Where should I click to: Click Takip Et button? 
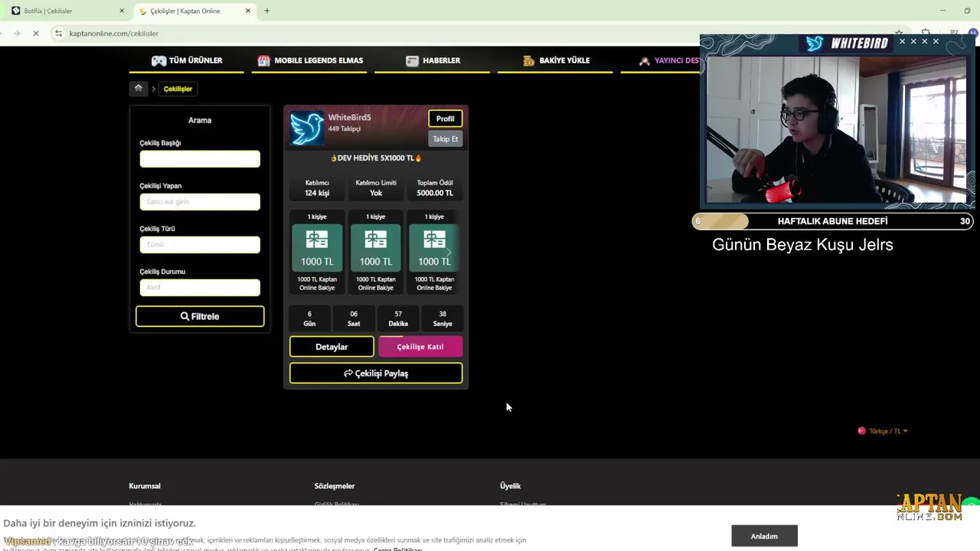tap(445, 139)
